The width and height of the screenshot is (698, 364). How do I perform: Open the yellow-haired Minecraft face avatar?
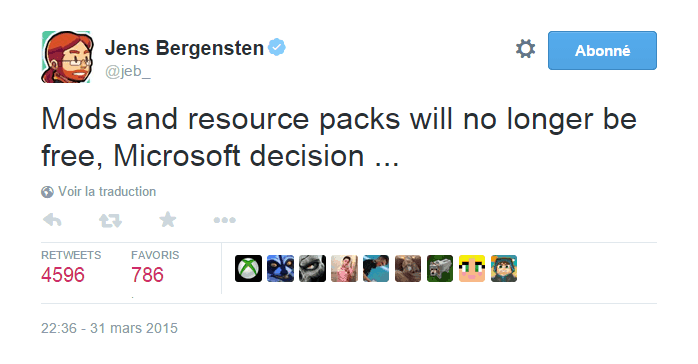(x=472, y=268)
